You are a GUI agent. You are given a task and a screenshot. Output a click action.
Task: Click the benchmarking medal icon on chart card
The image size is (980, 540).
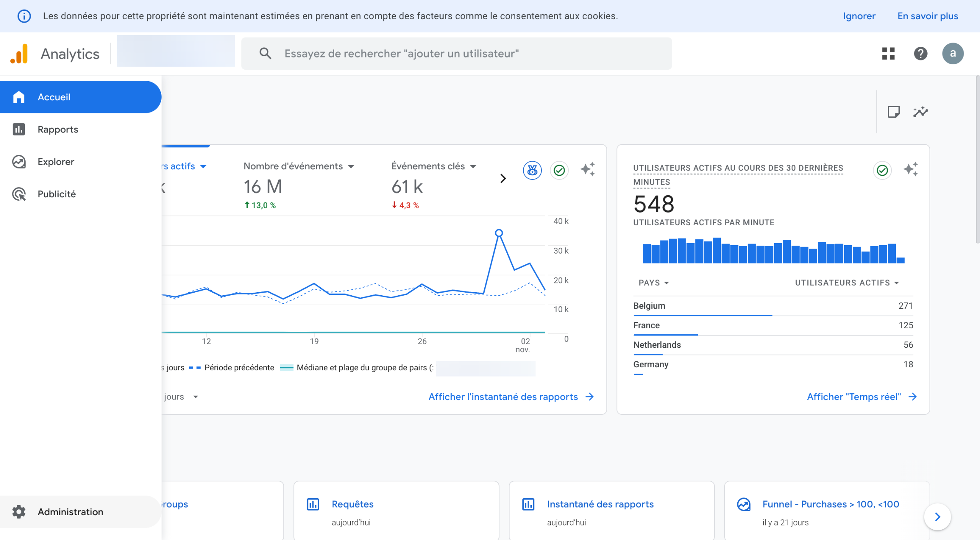[532, 170]
